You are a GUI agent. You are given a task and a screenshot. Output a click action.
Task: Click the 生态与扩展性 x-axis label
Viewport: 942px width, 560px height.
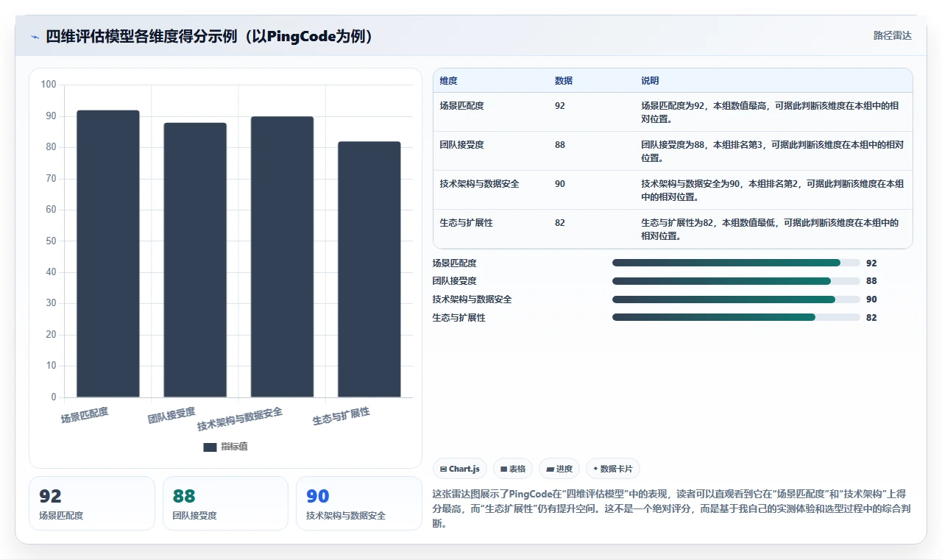(x=341, y=417)
